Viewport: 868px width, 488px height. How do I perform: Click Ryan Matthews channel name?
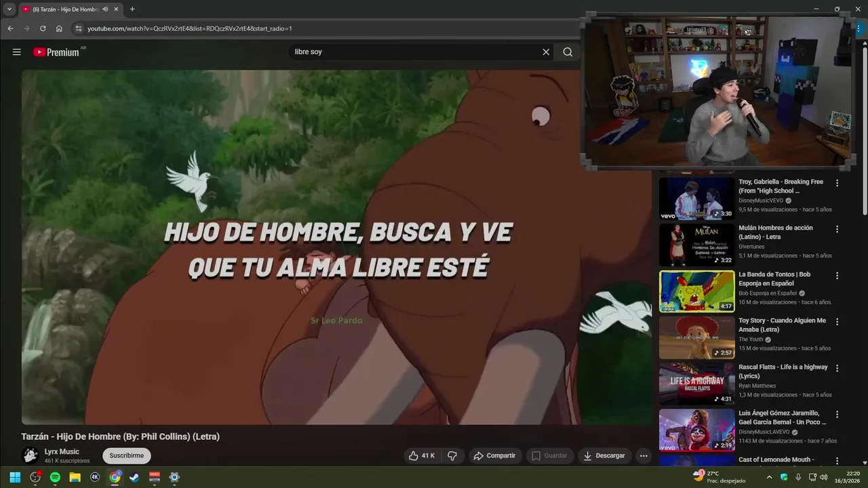click(757, 386)
